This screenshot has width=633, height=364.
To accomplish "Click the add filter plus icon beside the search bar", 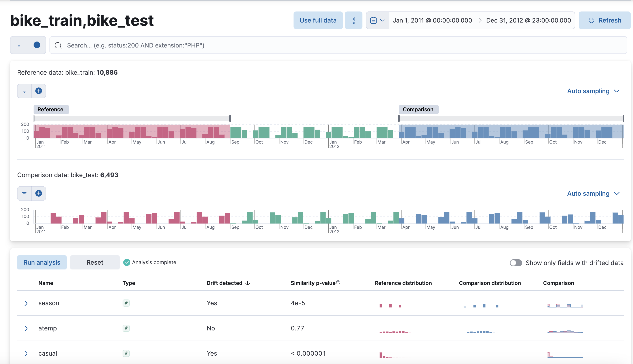I will [37, 45].
